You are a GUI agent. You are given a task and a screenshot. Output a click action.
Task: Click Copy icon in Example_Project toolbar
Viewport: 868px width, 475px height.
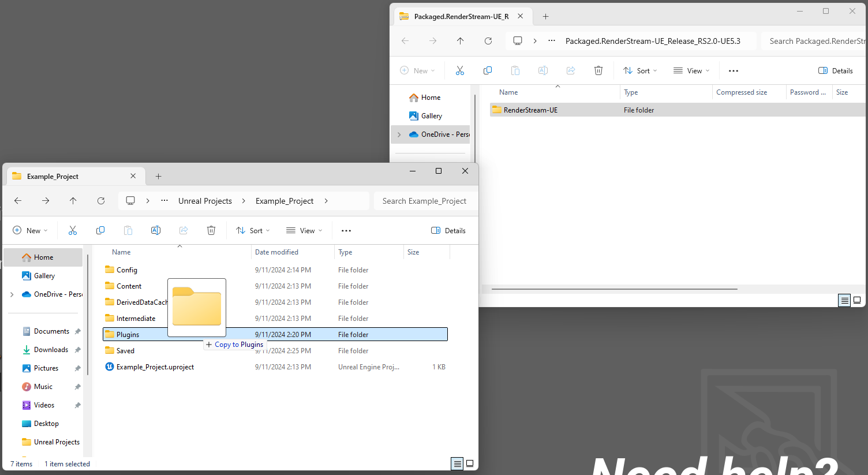point(100,230)
